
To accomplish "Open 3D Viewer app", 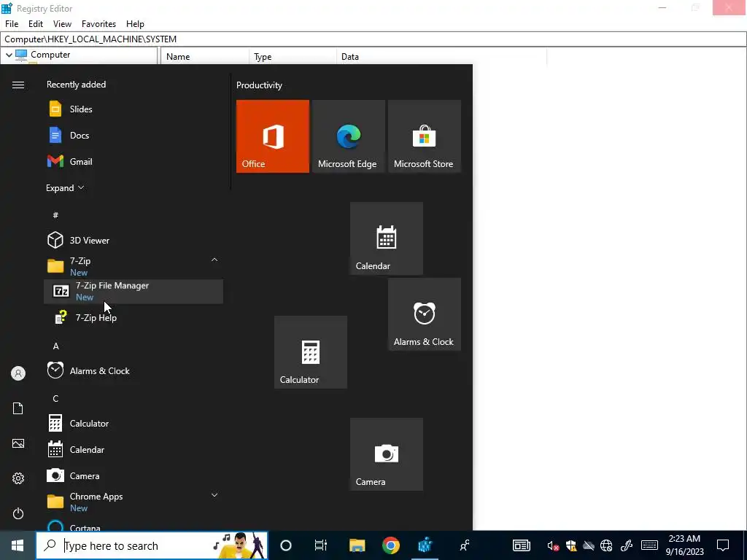I will point(133,240).
